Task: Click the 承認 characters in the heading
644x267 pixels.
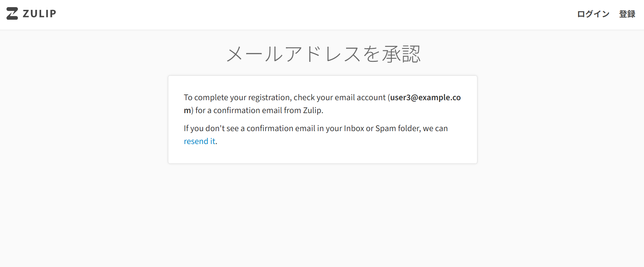Action: click(x=401, y=54)
